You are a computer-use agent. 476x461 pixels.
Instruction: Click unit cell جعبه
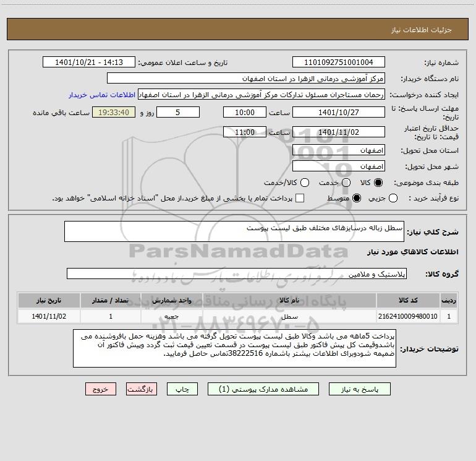[172, 316]
